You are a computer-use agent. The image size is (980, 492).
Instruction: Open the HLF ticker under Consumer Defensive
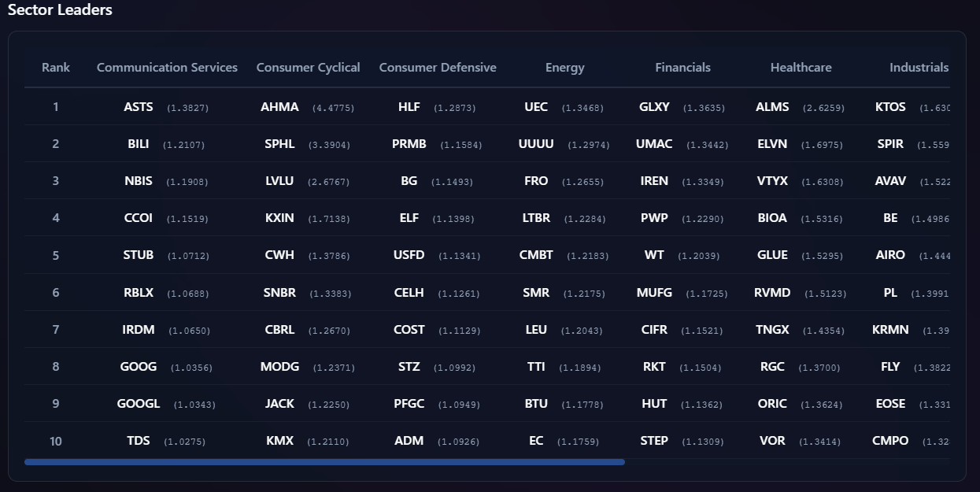point(409,107)
